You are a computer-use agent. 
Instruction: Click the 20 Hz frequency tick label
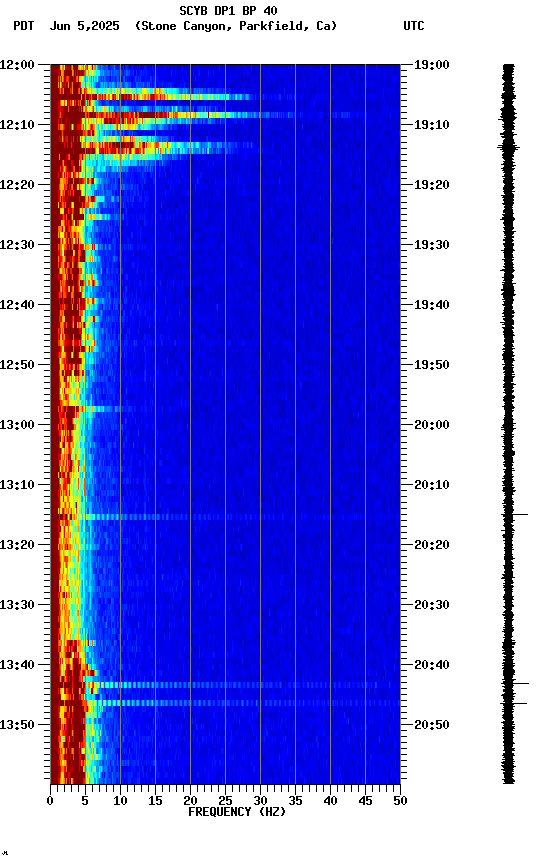(190, 801)
